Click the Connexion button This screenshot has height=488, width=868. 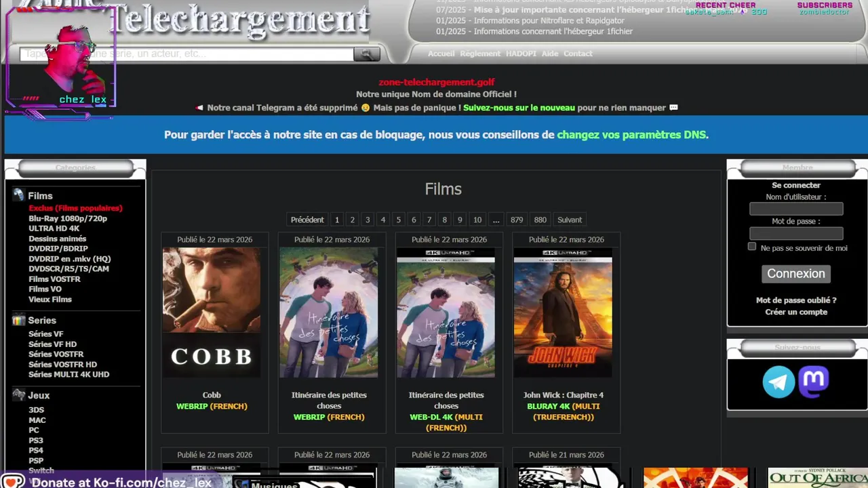pyautogui.click(x=796, y=274)
